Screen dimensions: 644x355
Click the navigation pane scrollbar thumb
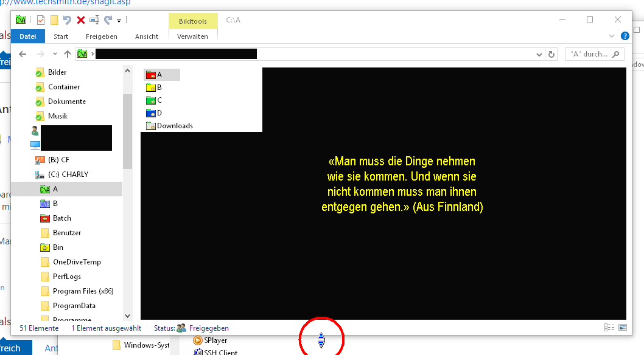click(x=127, y=131)
